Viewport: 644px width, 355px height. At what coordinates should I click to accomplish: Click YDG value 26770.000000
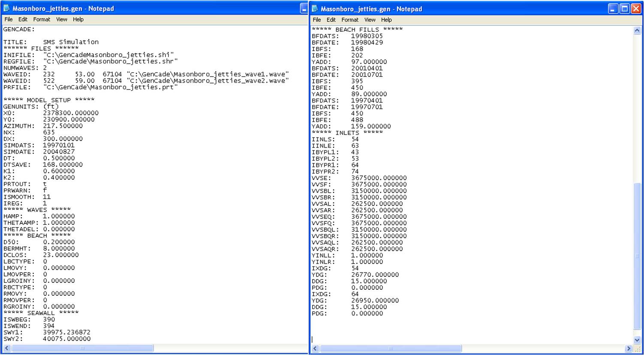375,275
